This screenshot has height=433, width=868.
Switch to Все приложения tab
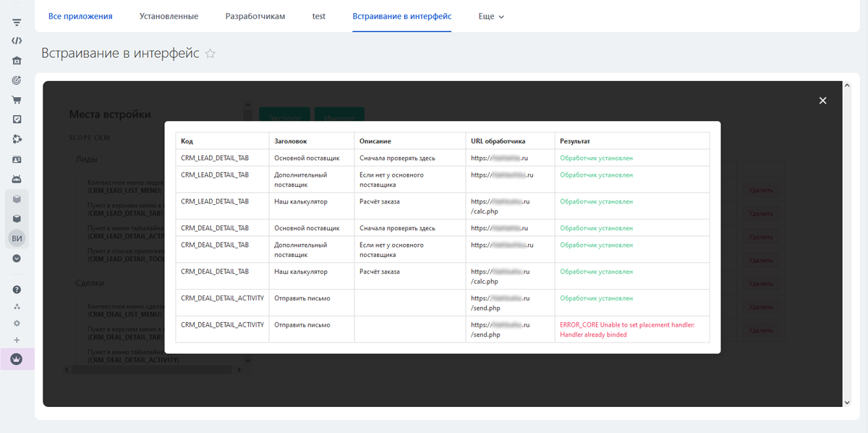click(80, 16)
